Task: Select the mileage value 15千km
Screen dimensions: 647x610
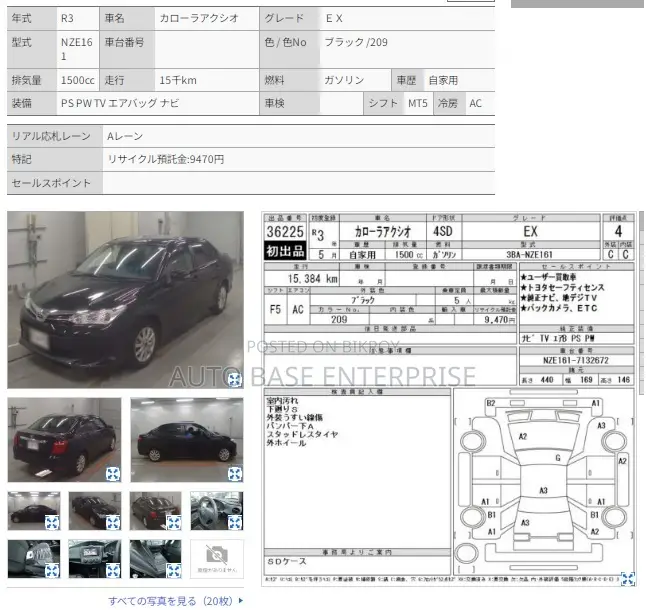Action: pos(178,80)
